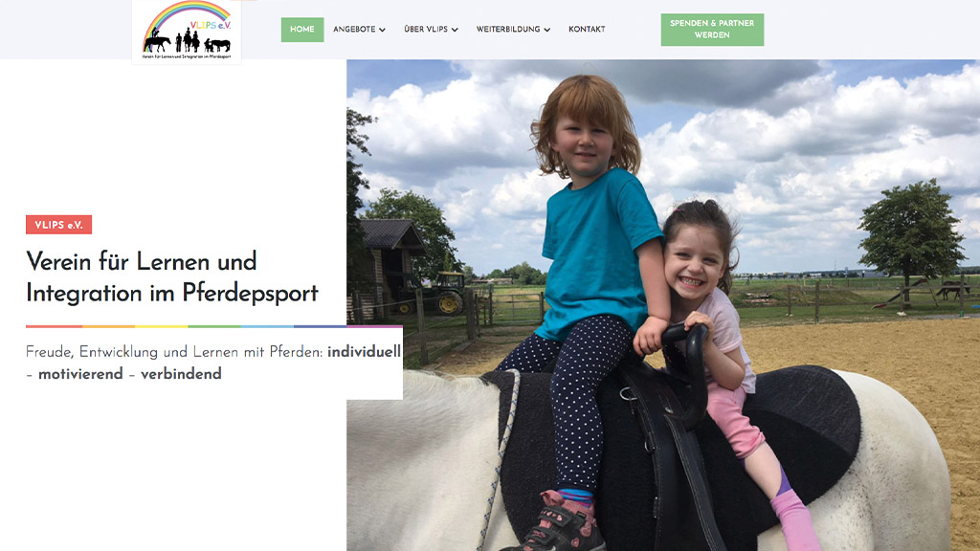Go to the KONTAKT page
The height and width of the screenshot is (551, 980).
(587, 30)
